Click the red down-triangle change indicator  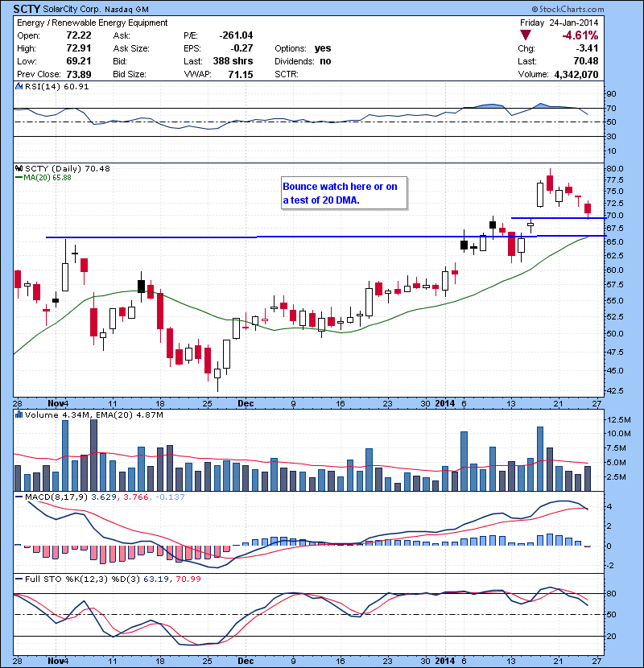[526, 35]
